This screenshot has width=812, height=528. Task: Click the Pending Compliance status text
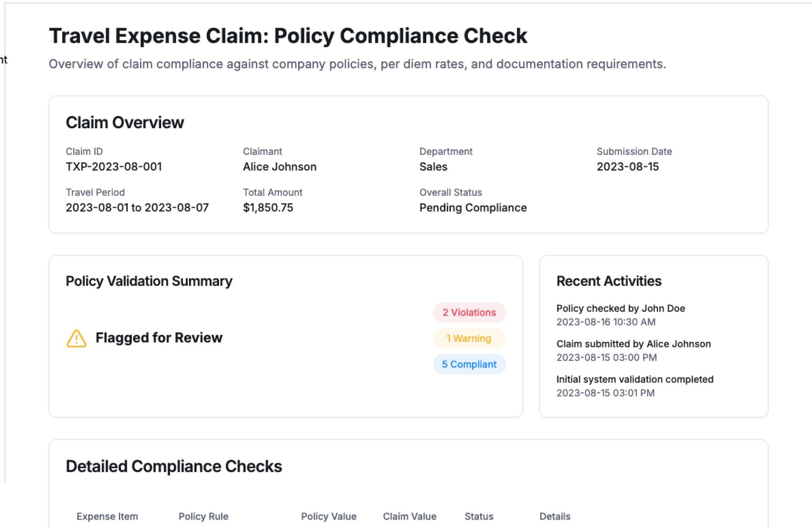tap(473, 208)
